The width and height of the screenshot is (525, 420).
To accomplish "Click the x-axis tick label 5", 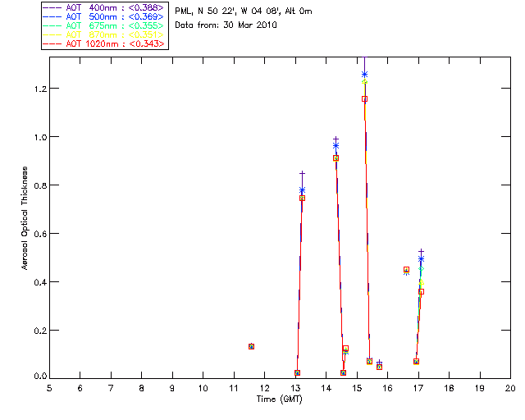I will [x=49, y=389].
